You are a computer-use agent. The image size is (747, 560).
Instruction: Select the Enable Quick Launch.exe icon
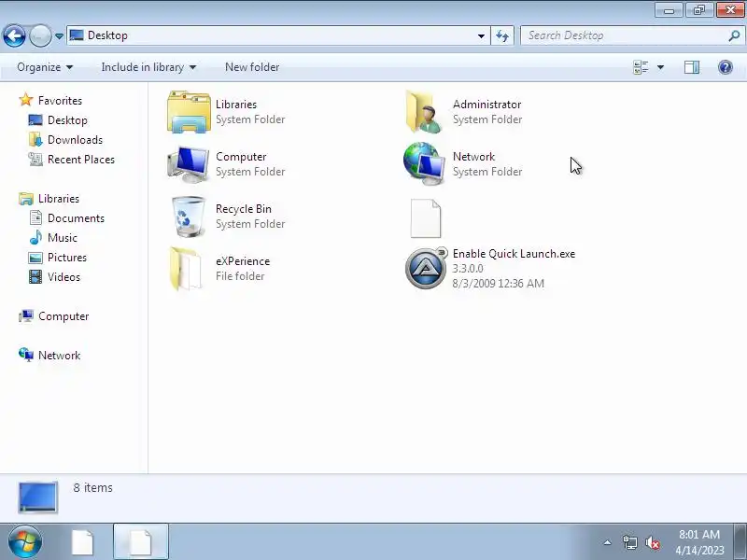point(426,268)
